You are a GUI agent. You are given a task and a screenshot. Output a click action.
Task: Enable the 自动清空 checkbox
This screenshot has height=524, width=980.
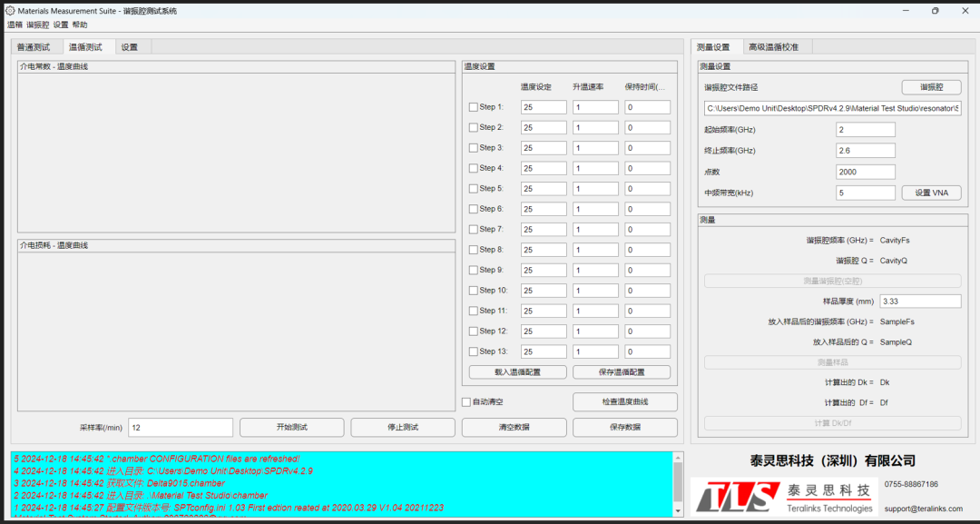(466, 401)
